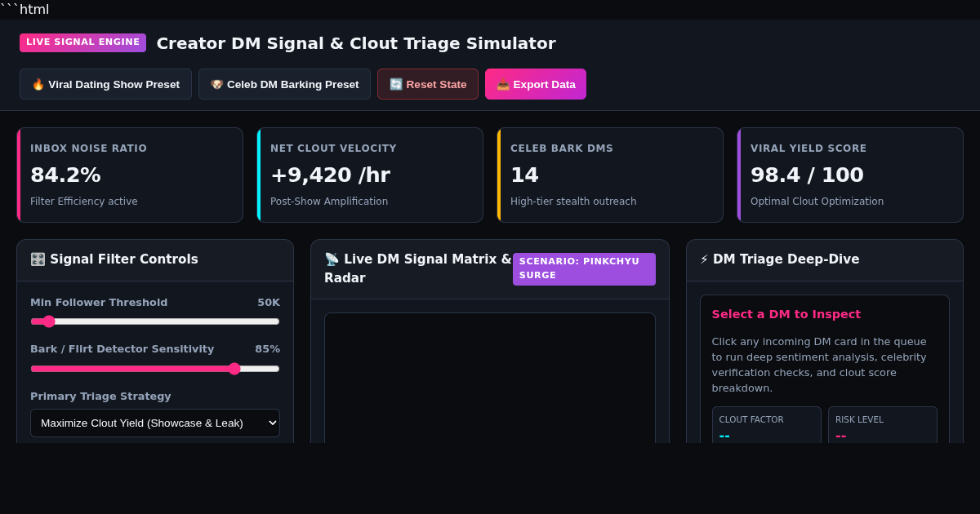Load the Viral Dating Show Preset
The width and height of the screenshot is (980, 514).
coord(105,84)
